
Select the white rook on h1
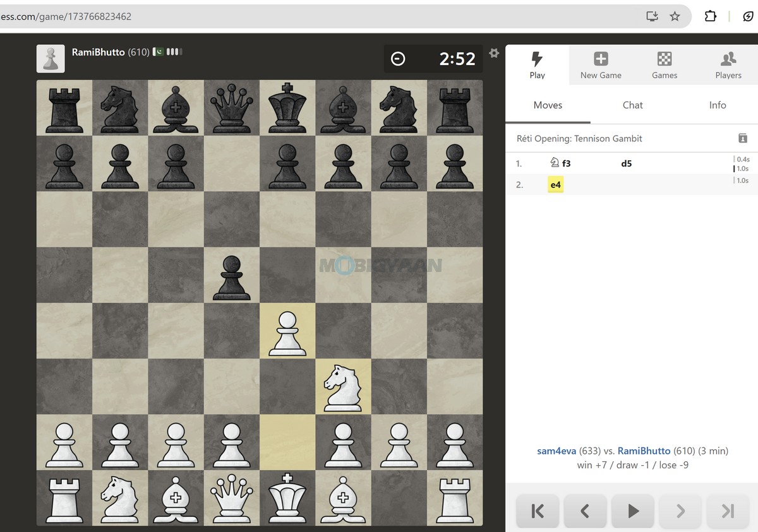455,497
